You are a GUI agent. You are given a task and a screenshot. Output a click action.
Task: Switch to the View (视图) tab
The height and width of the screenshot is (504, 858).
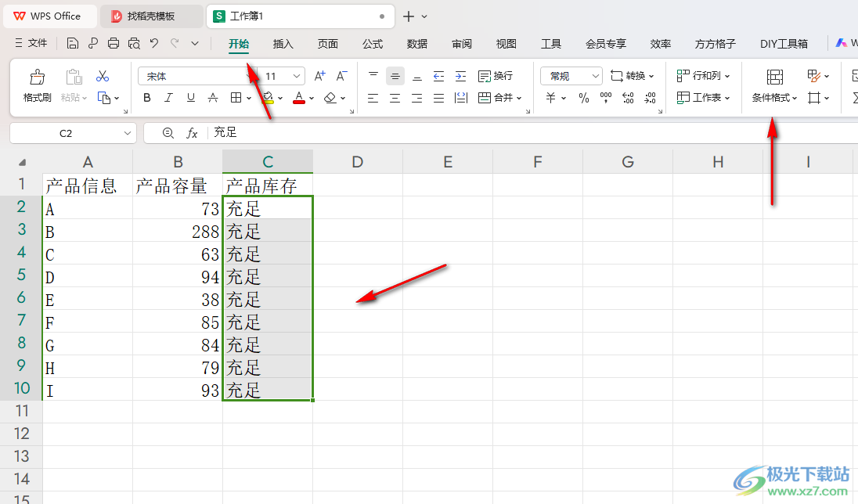pyautogui.click(x=507, y=44)
